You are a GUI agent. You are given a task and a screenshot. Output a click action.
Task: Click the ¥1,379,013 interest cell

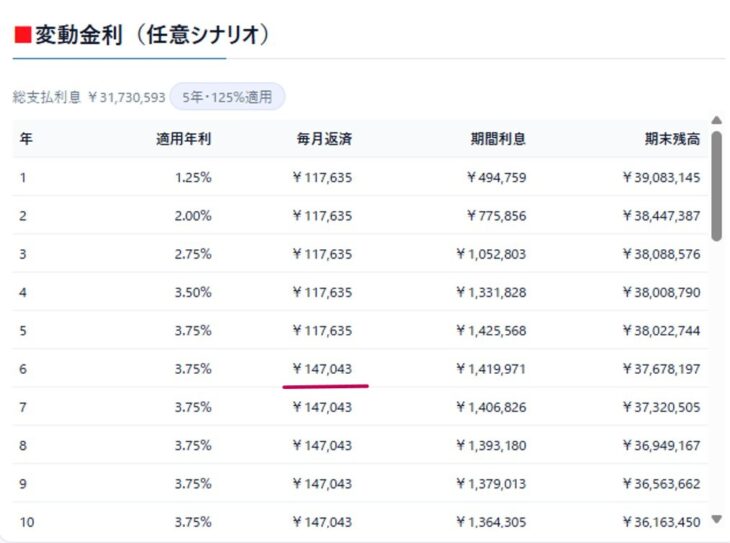491,483
